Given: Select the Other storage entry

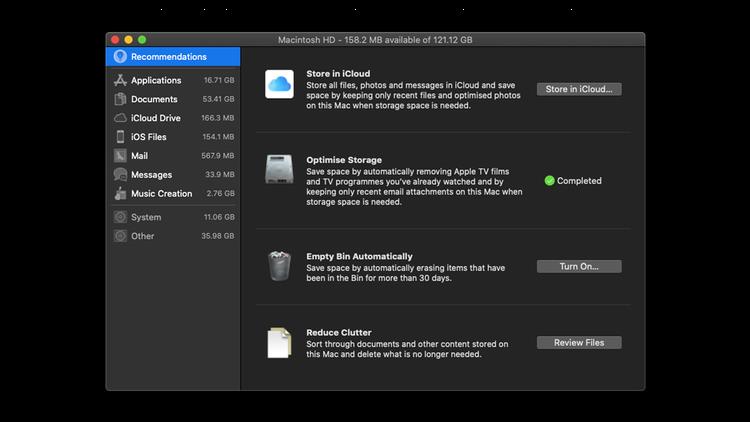Looking at the screenshot, I should [x=143, y=236].
